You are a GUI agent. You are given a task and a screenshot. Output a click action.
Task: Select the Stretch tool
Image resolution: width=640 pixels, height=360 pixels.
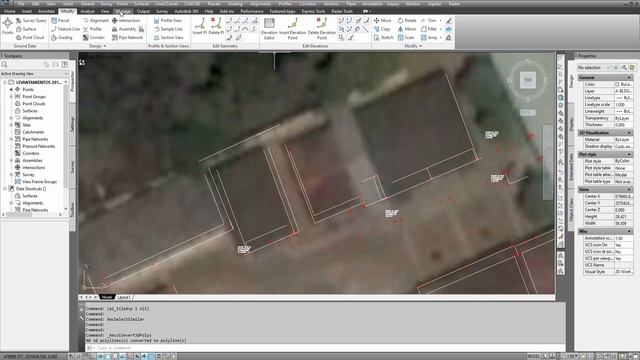(x=383, y=38)
